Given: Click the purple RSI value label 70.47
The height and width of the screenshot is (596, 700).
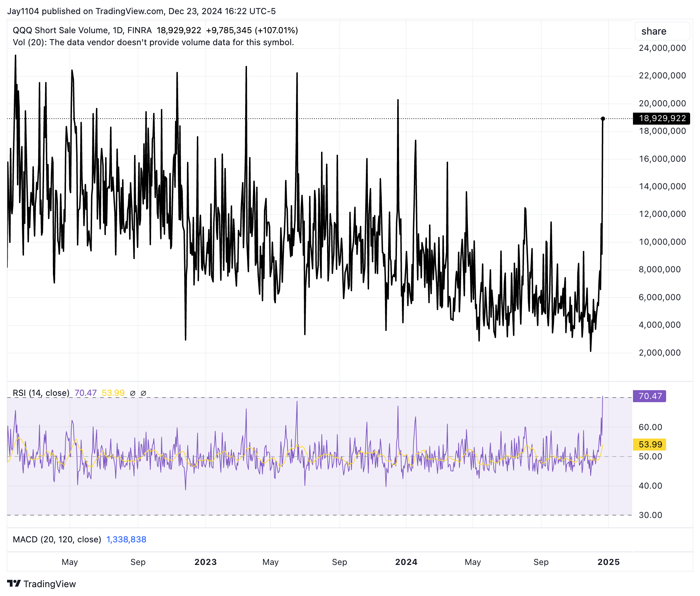Looking at the screenshot, I should (x=650, y=396).
